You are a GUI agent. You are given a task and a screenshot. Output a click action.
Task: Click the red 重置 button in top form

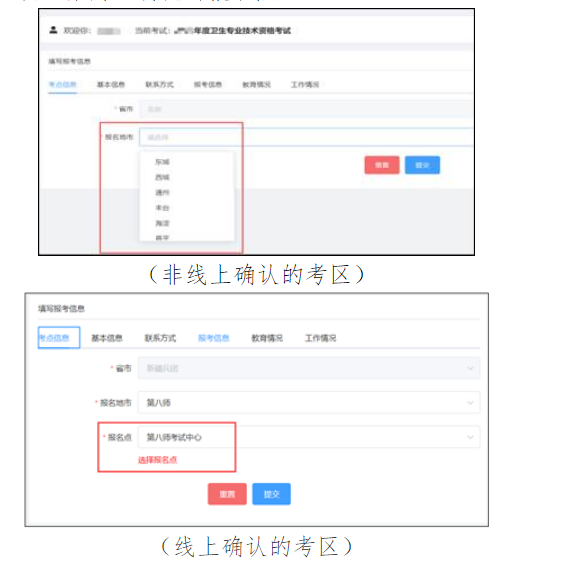point(382,165)
